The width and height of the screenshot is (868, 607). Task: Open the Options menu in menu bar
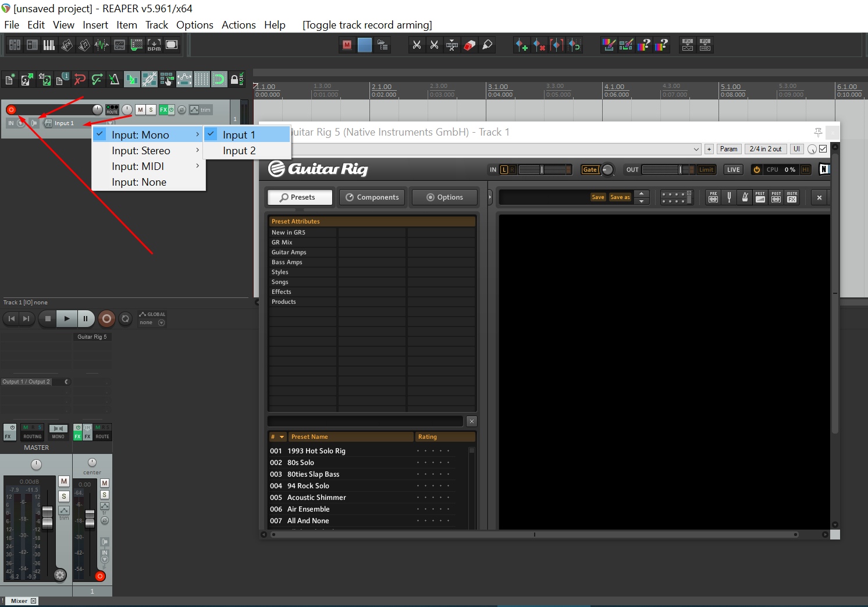click(x=194, y=25)
